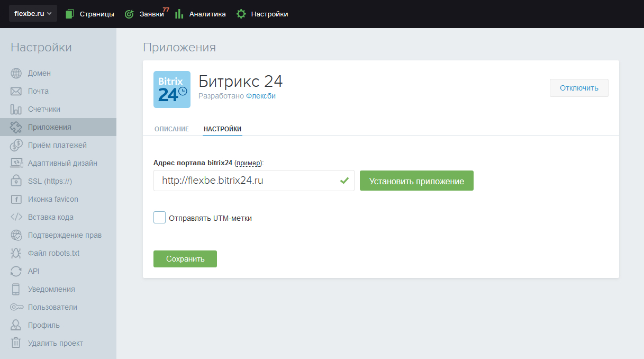Screen dimensions: 644x359
Task: Open the flexbe.ru project dropdown
Action: (x=33, y=14)
